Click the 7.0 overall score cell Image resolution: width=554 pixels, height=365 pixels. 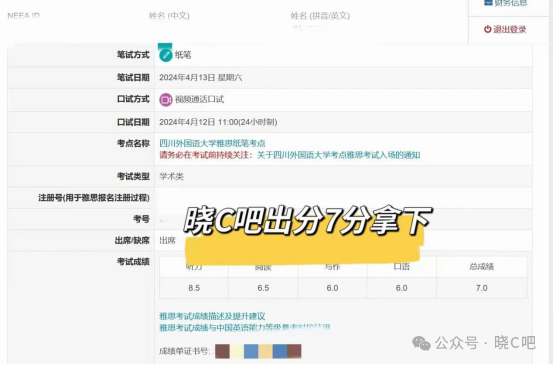[x=482, y=288]
